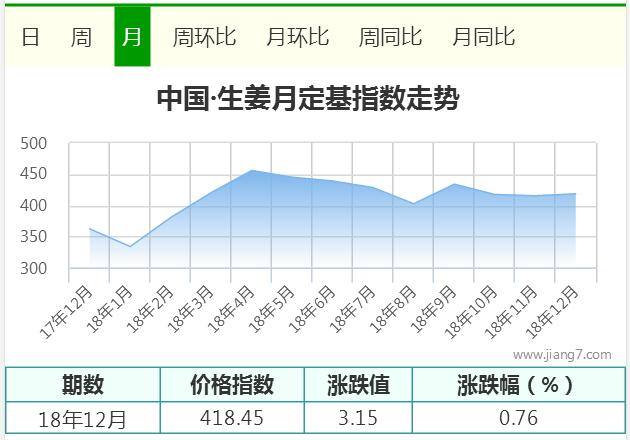This screenshot has height=440, width=630.
Task: Click the 涨跌值 column header
Action: pyautogui.click(x=358, y=385)
